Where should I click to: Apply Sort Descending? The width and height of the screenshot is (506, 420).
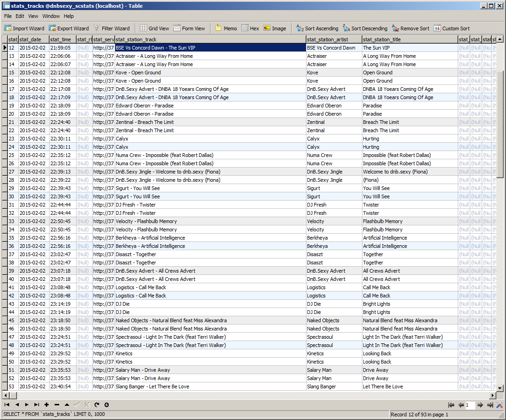(365, 28)
